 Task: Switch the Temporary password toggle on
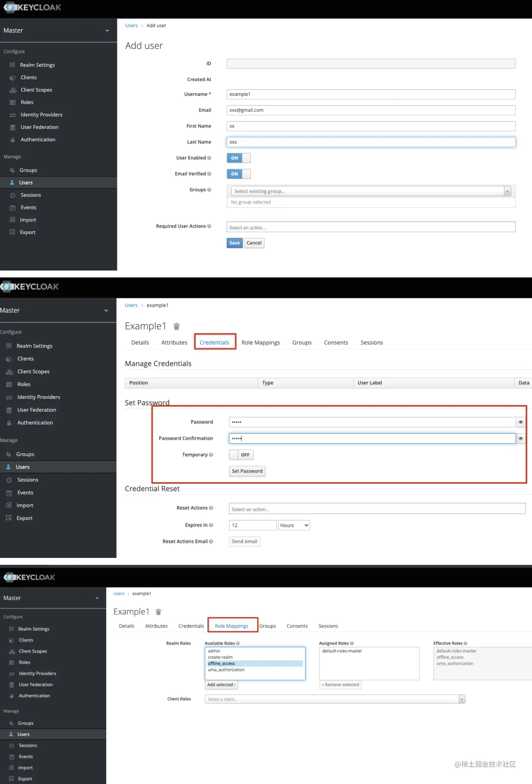coord(241,455)
